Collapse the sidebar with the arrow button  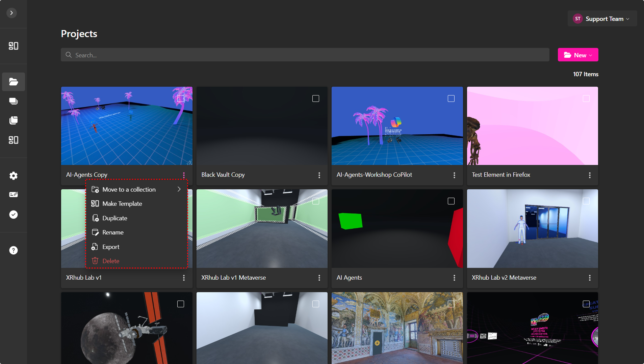click(11, 13)
